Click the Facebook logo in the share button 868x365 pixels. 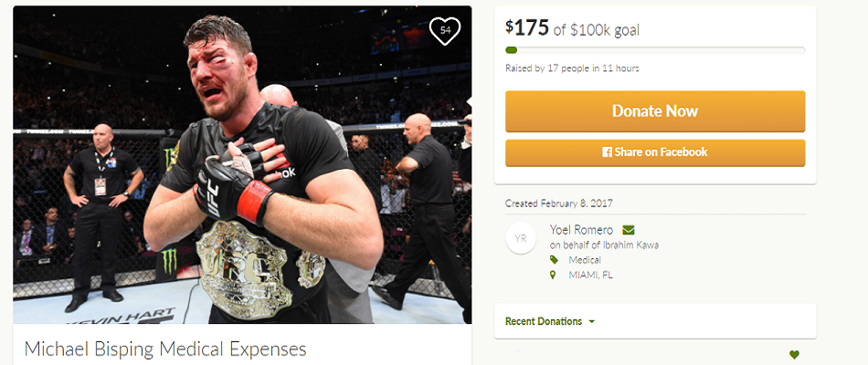[608, 152]
